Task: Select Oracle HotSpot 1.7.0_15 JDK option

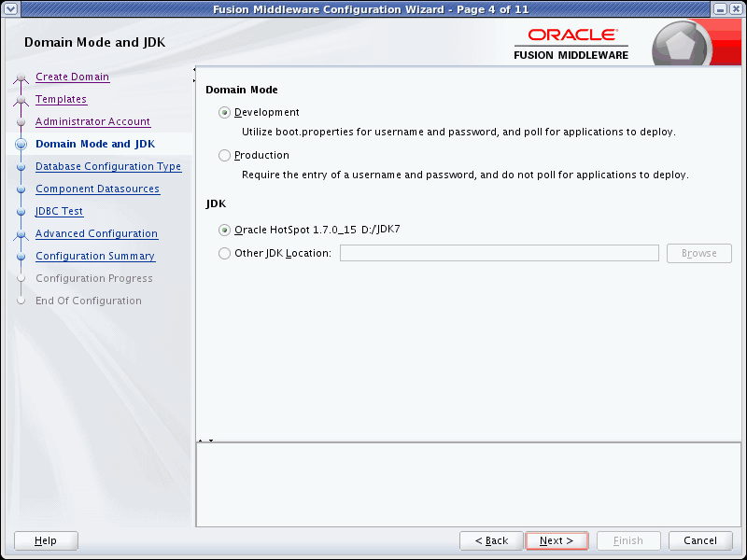Action: pyautogui.click(x=224, y=231)
